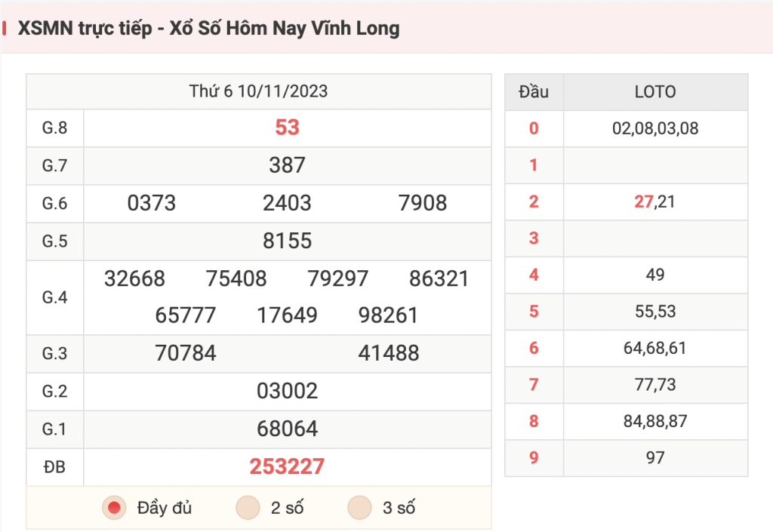Click the special prize number 253227

point(287,466)
